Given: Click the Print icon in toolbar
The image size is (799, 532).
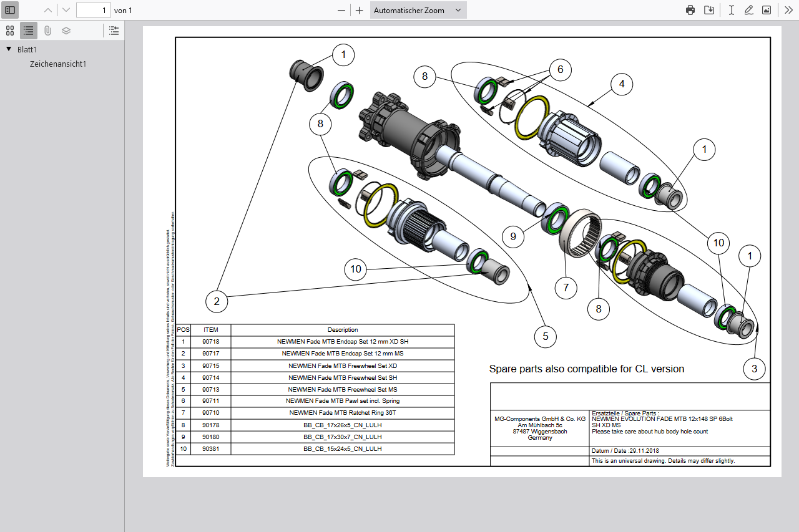Looking at the screenshot, I should click(x=690, y=10).
